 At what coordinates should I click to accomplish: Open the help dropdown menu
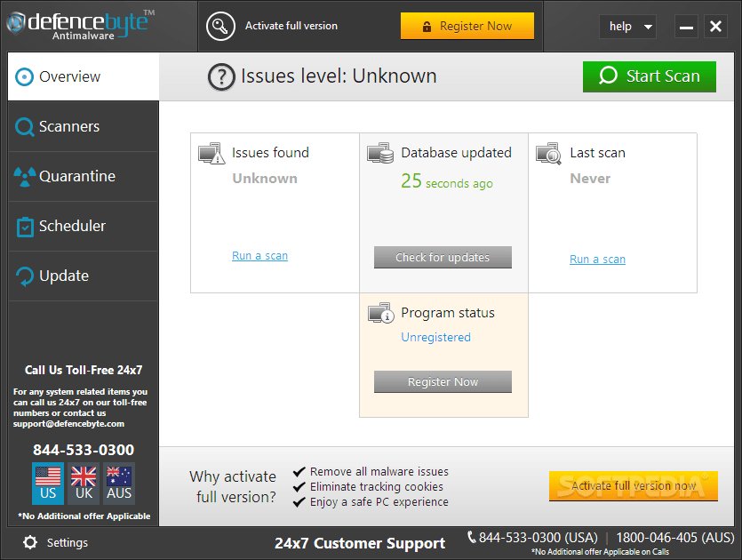point(627,27)
